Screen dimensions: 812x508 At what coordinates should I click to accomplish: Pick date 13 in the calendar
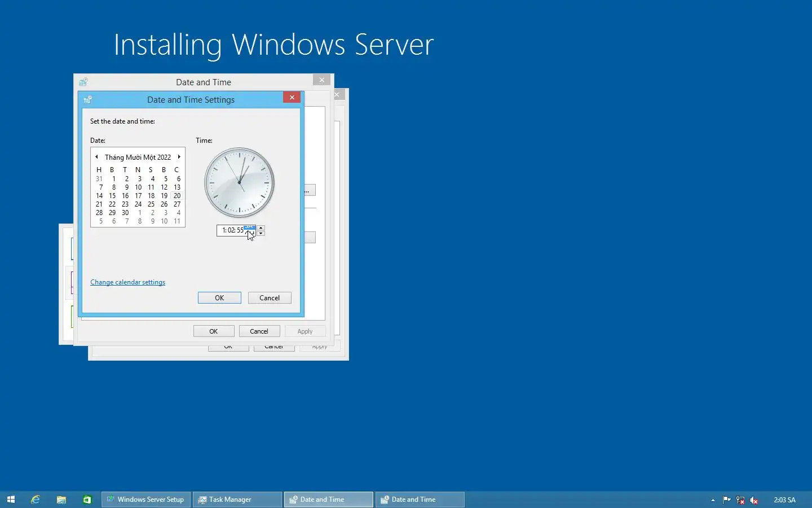click(x=177, y=187)
